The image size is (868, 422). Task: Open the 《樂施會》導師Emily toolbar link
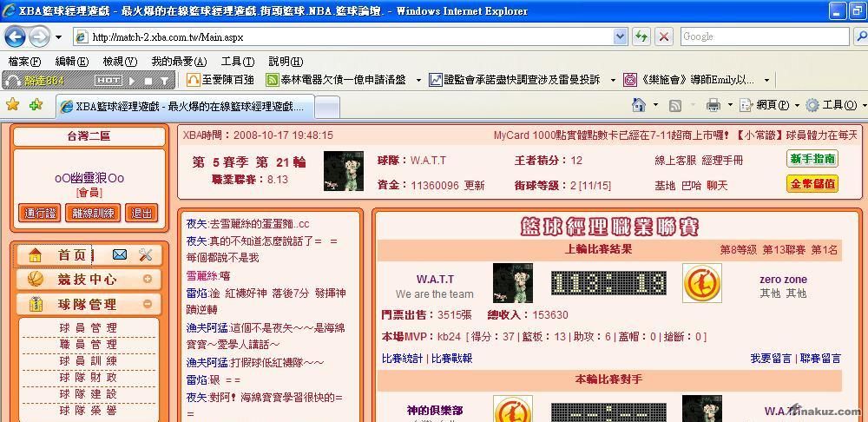689,80
